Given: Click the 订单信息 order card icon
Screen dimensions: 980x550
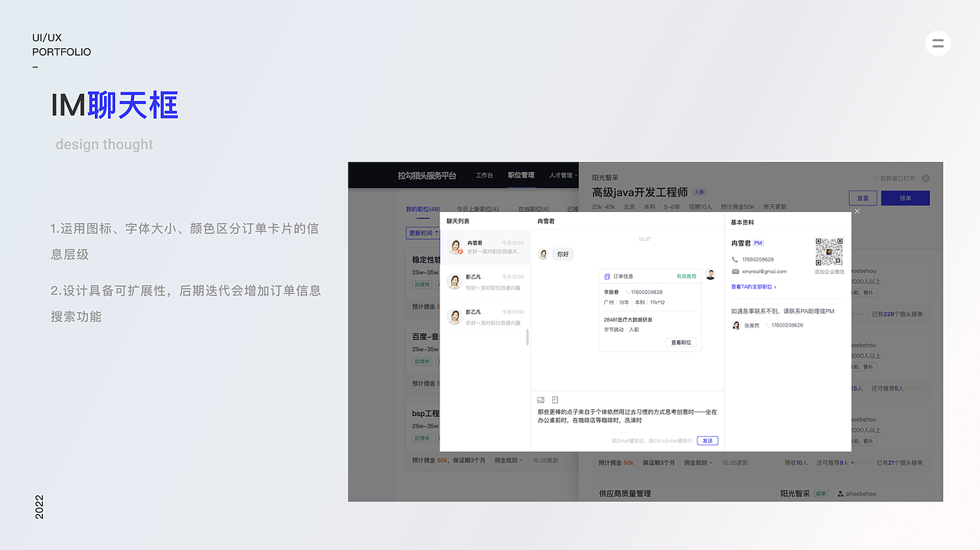Looking at the screenshot, I should (x=606, y=276).
